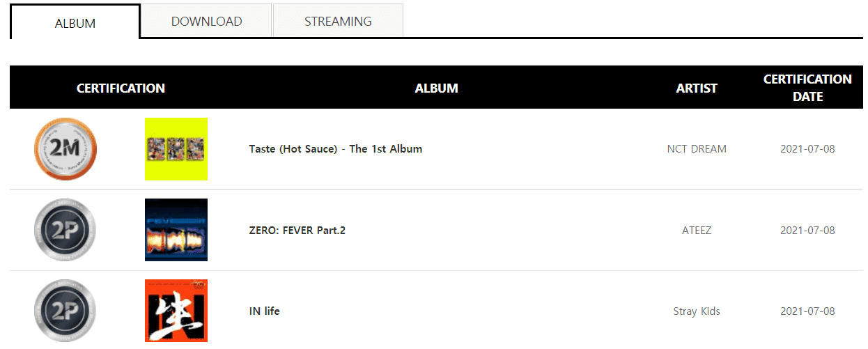Screen dimensions: 868x349
Task: Click the IN life album title
Action: point(264,311)
